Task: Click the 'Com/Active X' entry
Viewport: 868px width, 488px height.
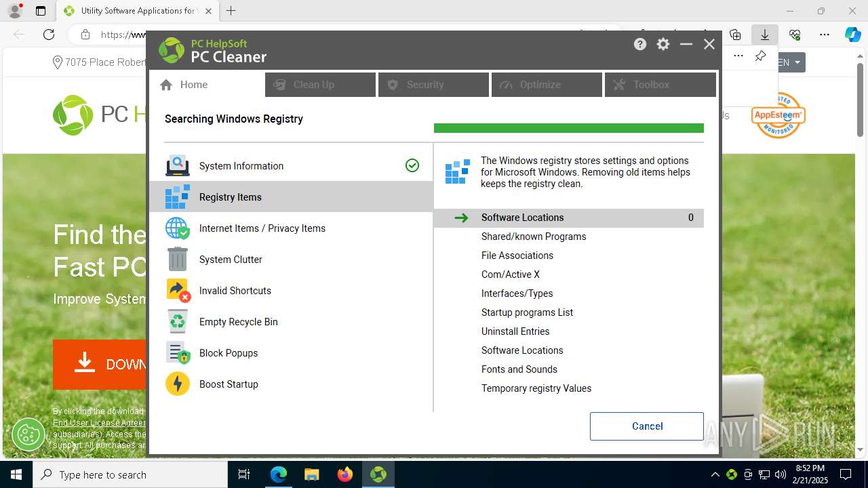Action: (511, 274)
